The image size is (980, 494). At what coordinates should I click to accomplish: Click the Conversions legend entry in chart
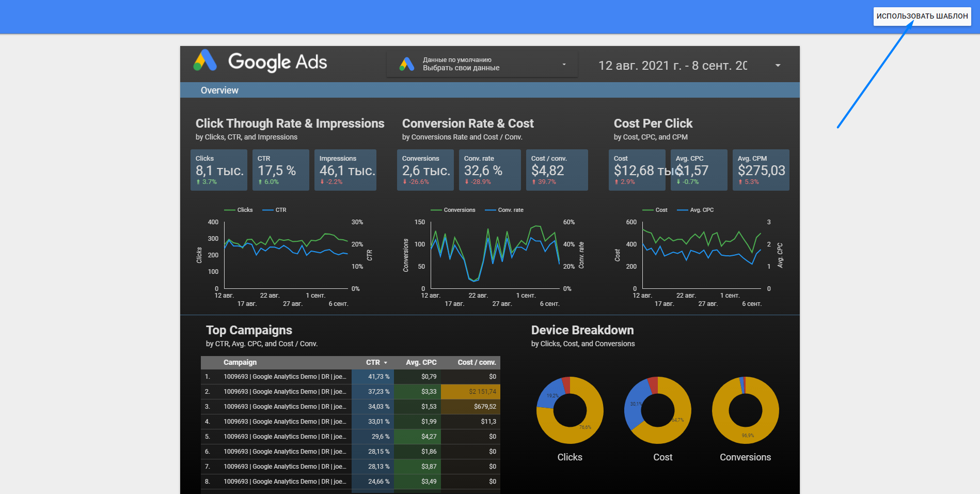pyautogui.click(x=453, y=210)
